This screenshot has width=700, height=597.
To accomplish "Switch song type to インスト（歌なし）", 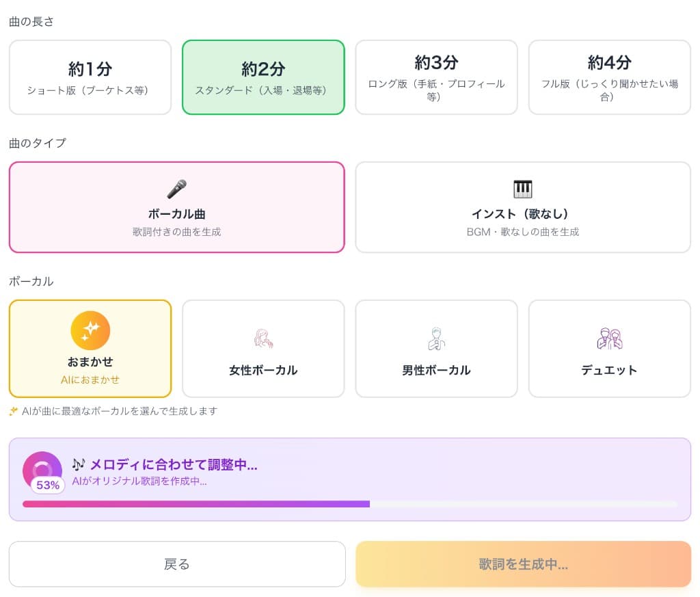I will pos(523,207).
